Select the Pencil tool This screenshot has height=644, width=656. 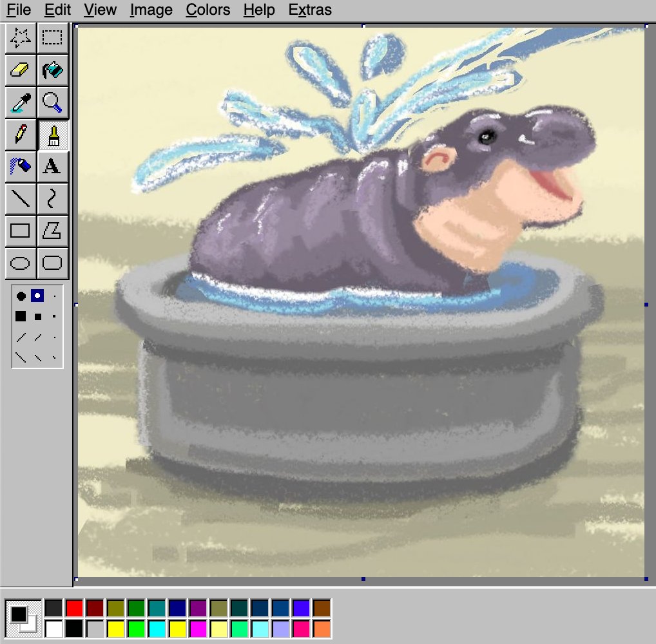click(x=20, y=135)
